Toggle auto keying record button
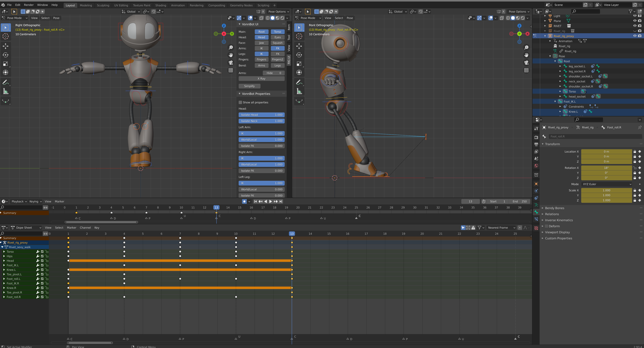The image size is (644, 348). click(x=244, y=201)
